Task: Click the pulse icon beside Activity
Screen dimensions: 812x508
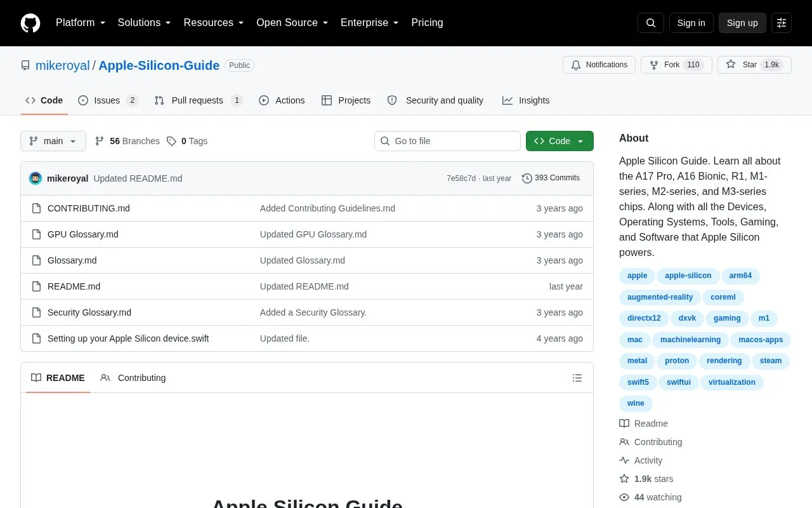Action: point(624,460)
